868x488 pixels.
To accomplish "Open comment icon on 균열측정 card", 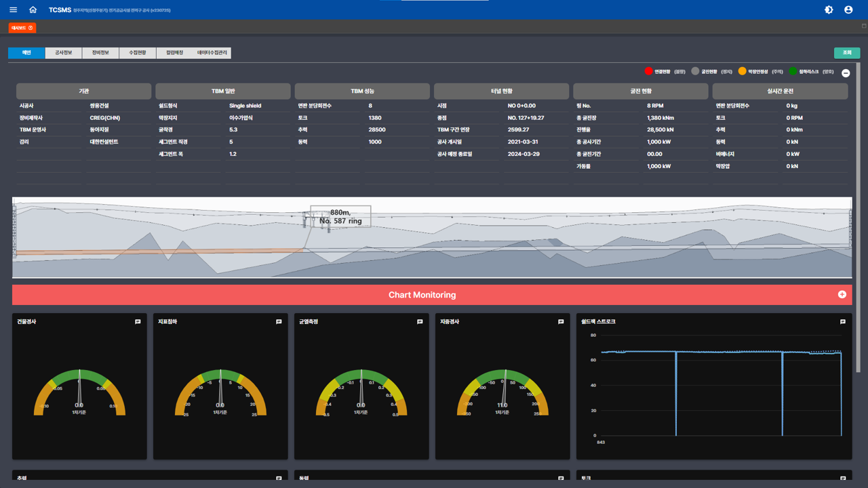I will pos(420,322).
